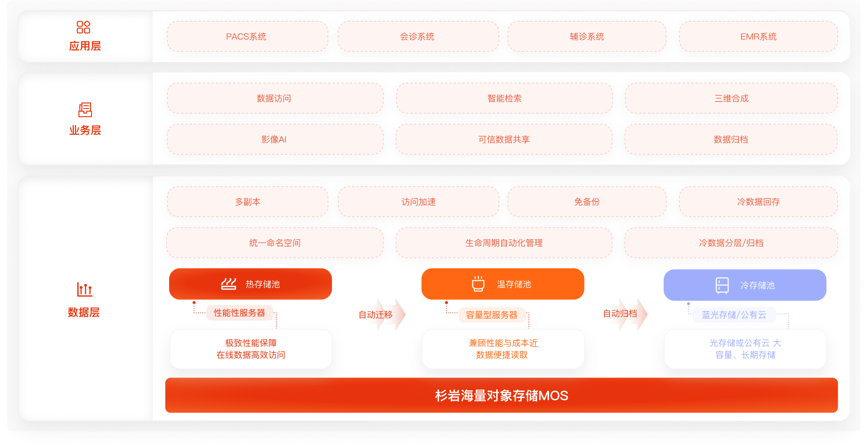Select the 多副本 feature box
This screenshot has height=447, width=868.
[247, 202]
